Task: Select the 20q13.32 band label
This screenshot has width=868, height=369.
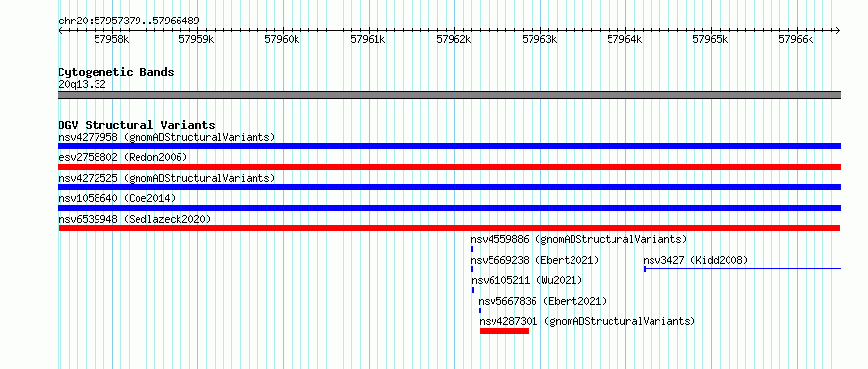Action: (82, 85)
